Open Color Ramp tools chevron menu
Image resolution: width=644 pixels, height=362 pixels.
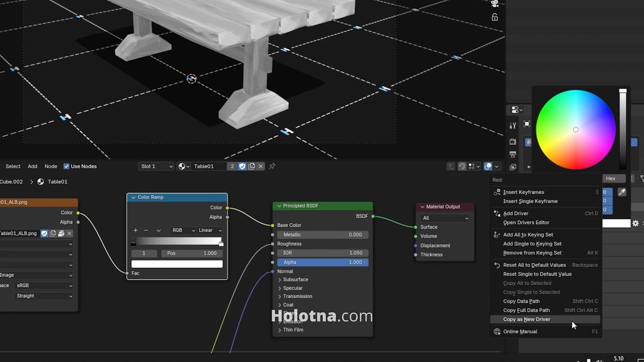point(158,230)
